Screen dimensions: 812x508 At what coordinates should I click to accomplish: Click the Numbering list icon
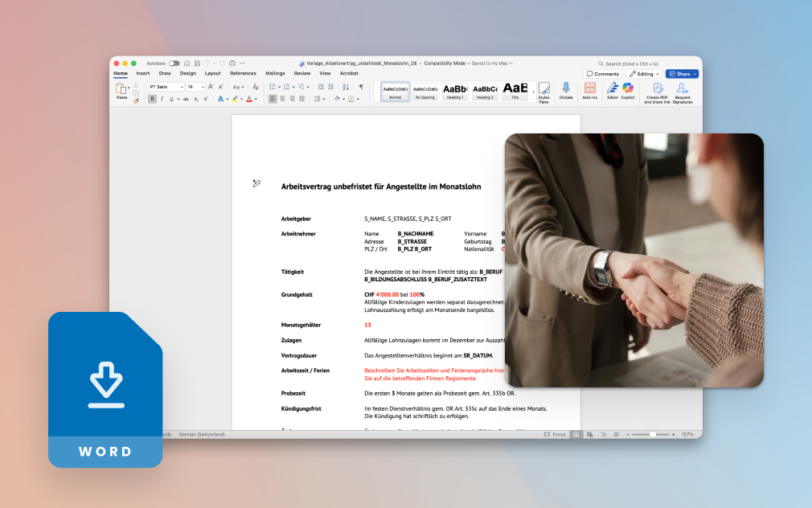click(286, 87)
